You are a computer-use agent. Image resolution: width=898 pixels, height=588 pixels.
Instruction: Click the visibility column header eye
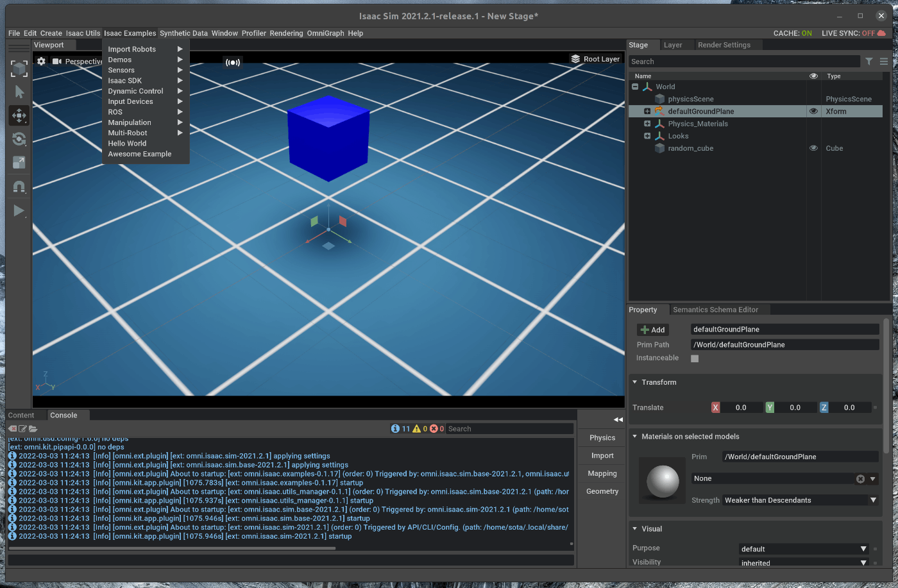[x=813, y=76]
